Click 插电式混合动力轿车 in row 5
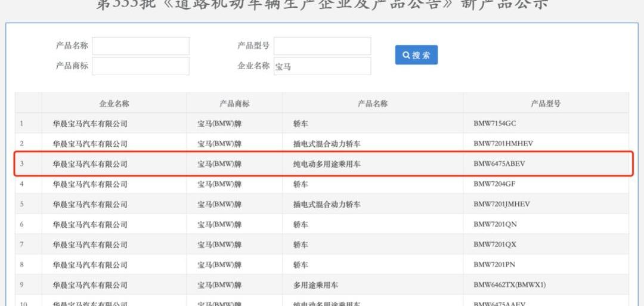This screenshot has height=306, width=644. pos(327,204)
